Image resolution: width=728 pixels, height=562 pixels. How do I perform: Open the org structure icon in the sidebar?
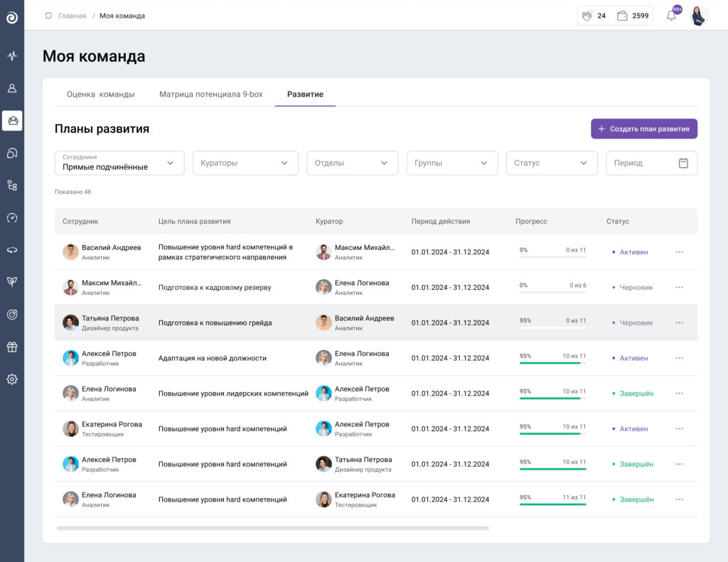[x=12, y=185]
